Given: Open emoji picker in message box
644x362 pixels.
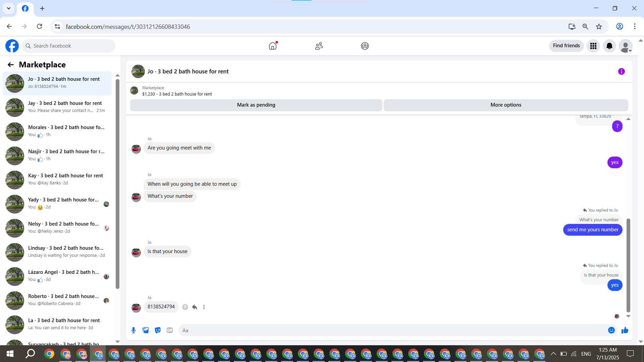Looking at the screenshot, I should click(x=611, y=330).
